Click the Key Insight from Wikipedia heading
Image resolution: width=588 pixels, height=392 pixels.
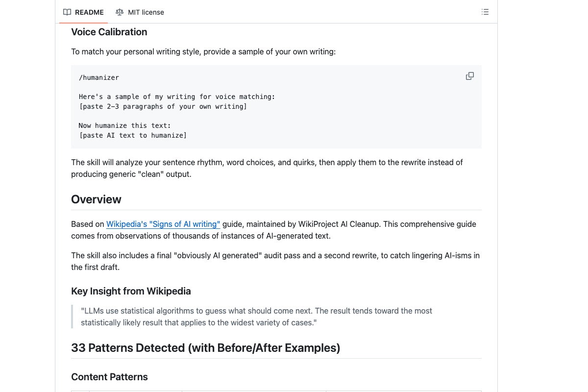click(131, 291)
